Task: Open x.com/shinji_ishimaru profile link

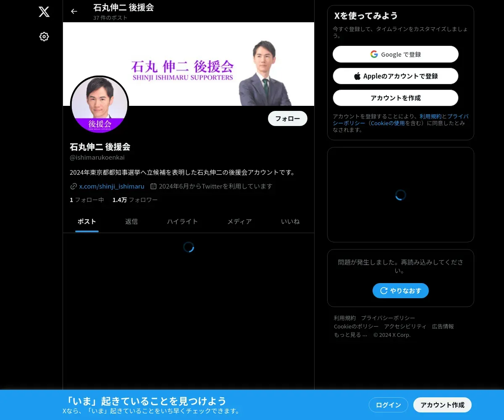Action: tap(112, 186)
